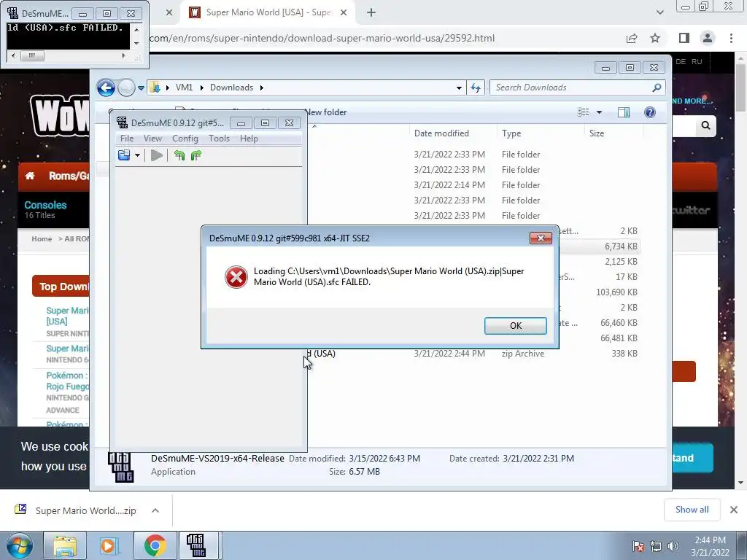Toggle the Chrome side panel icon
The height and width of the screenshot is (560, 747).
click(x=684, y=38)
